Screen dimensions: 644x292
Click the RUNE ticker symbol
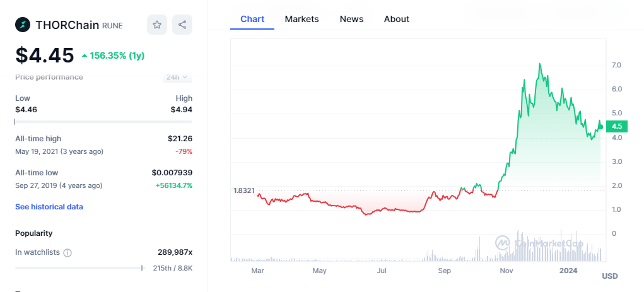[x=112, y=26]
